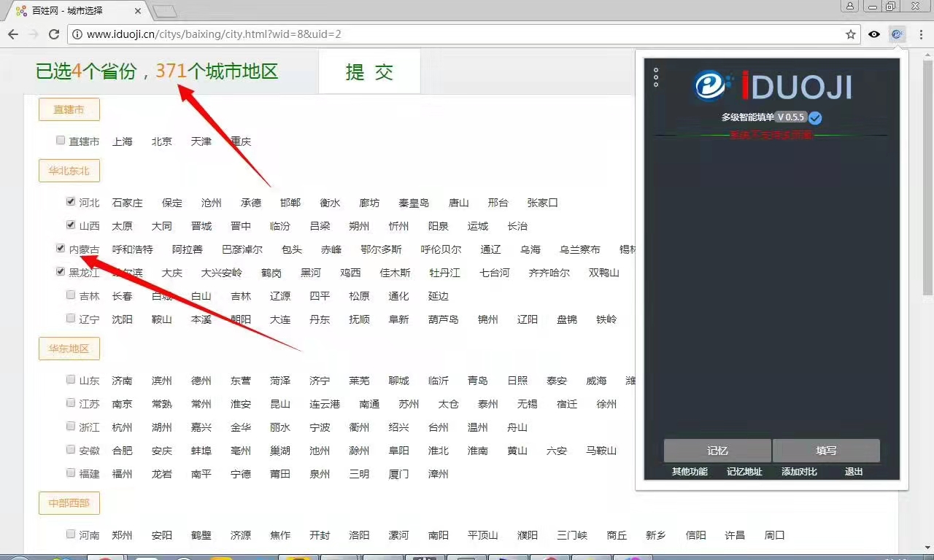Submit selection with the 提交 button
This screenshot has width=934, height=560.
coord(369,71)
